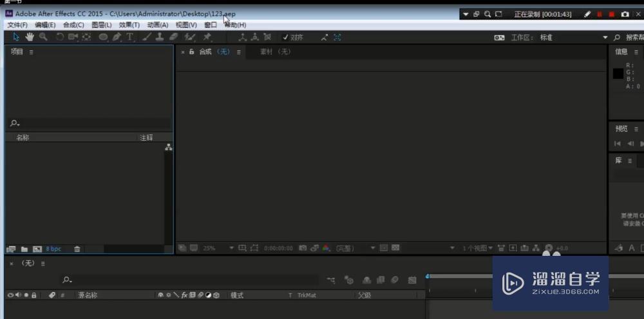Click the search help field
The width and height of the screenshot is (644, 319).
click(x=629, y=37)
